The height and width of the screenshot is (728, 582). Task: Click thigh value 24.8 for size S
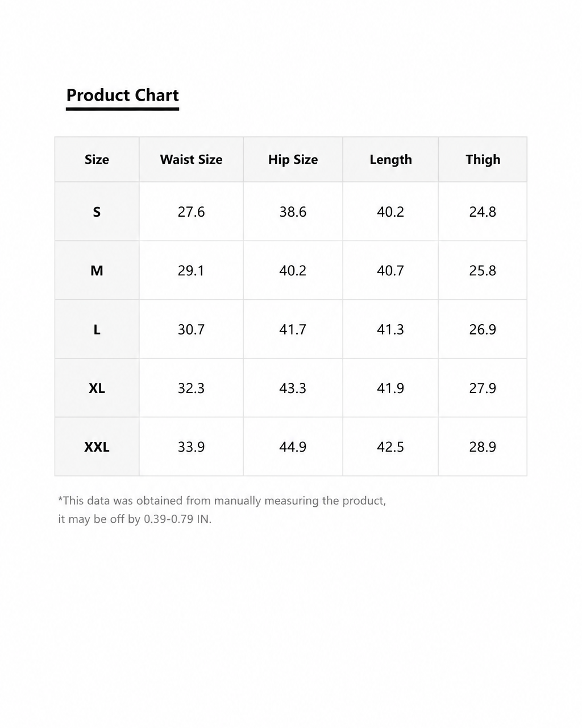coord(483,212)
